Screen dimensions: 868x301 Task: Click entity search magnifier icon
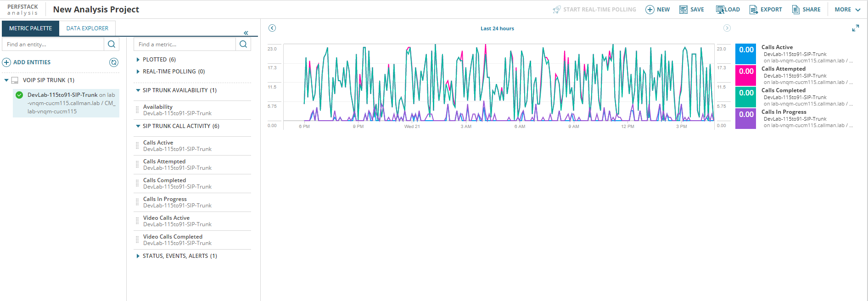tap(112, 45)
